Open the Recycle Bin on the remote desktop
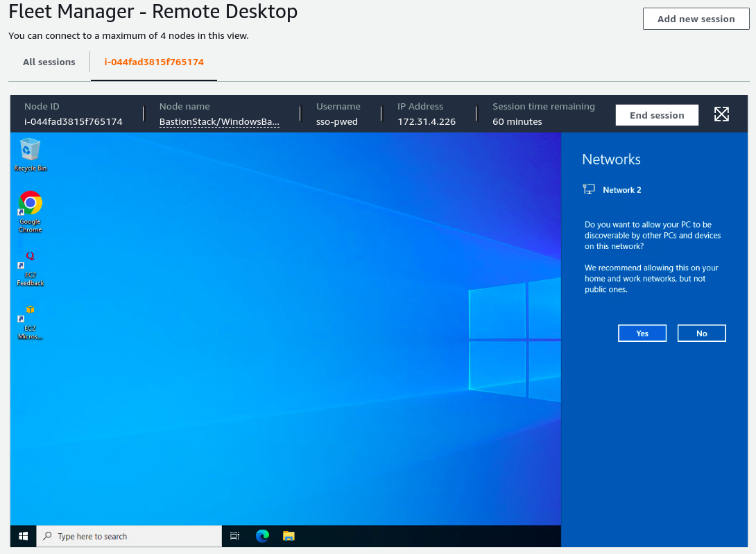The height and width of the screenshot is (554, 756). coord(30,154)
